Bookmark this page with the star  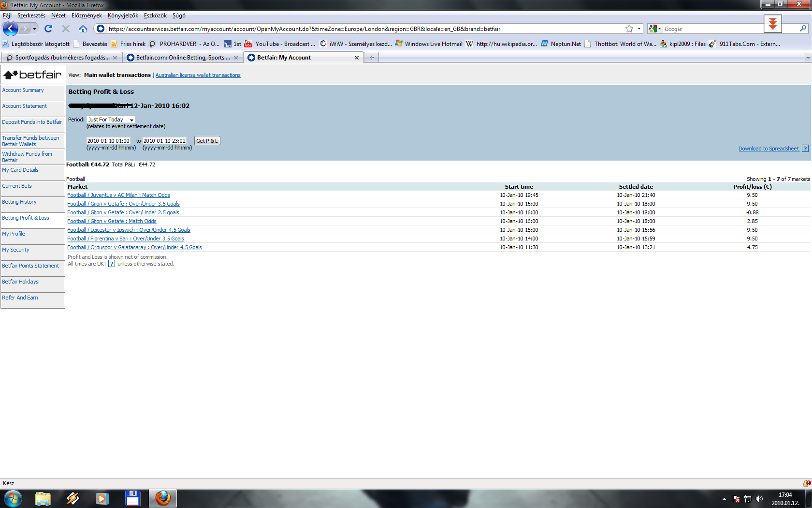pos(629,29)
